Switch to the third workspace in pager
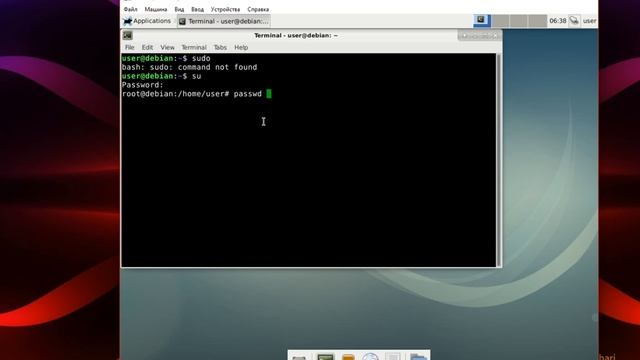Screen dimensions: 640x360 point(519,20)
